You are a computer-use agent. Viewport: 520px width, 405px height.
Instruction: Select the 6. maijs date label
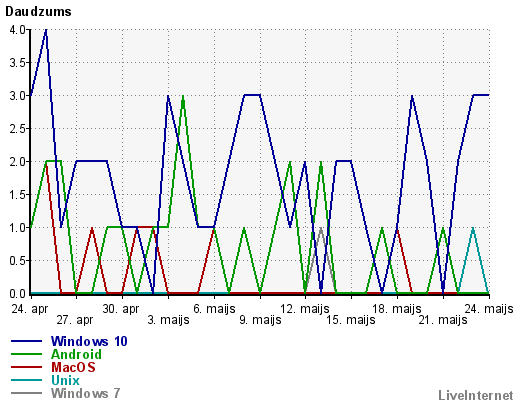[x=214, y=309]
